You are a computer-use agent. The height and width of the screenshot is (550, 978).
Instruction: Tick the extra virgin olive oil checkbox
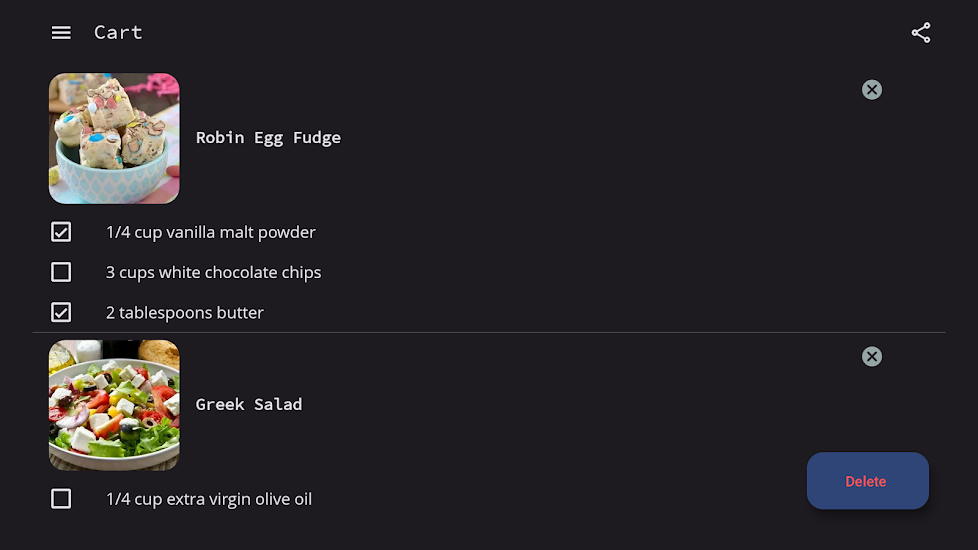point(61,499)
